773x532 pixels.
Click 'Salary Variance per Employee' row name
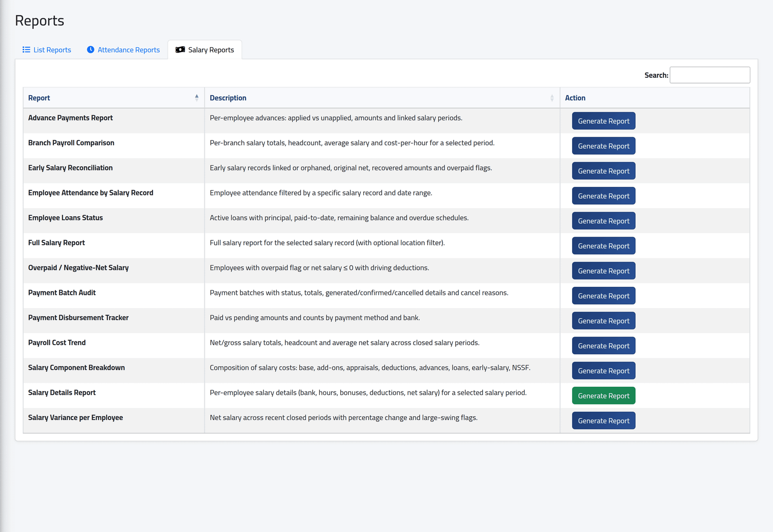[x=75, y=418]
